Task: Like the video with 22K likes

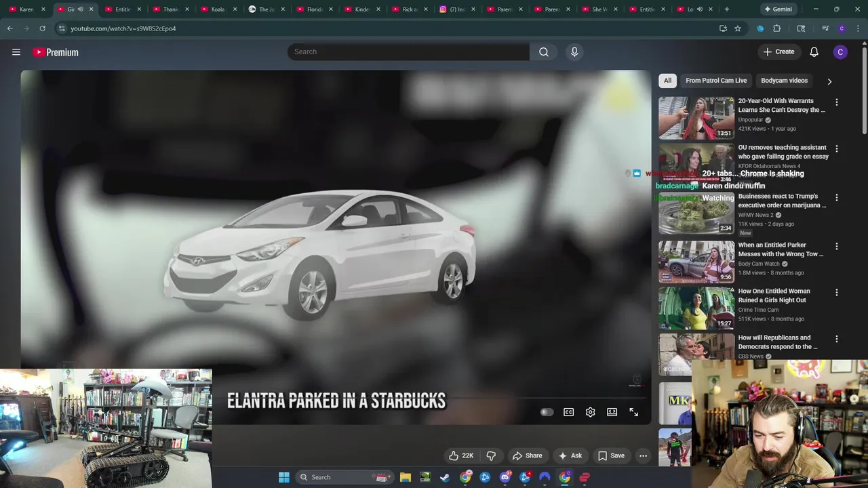Action: coord(460,455)
